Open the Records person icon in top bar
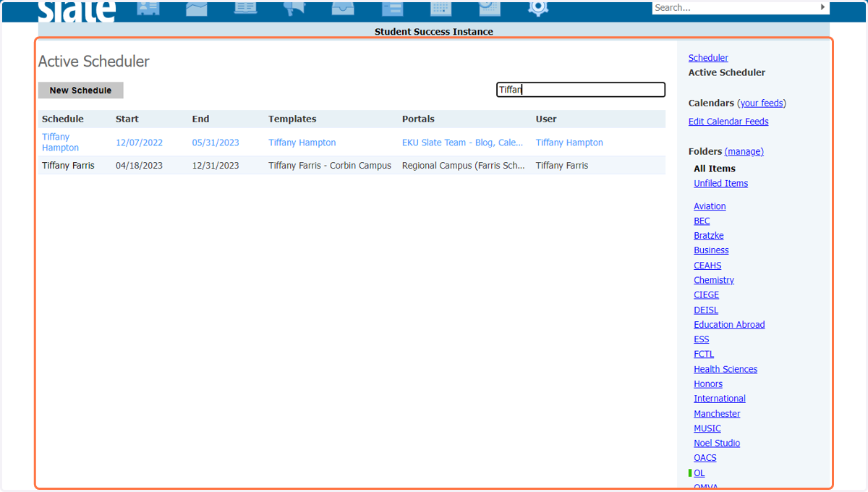868x492 pixels. [x=148, y=7]
